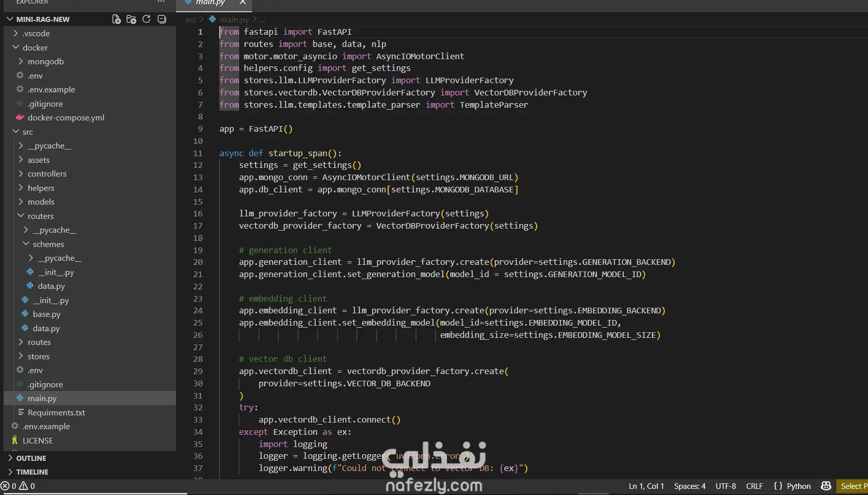
Task: Click the whale icon beside docker-compose.yml
Action: [x=20, y=117]
